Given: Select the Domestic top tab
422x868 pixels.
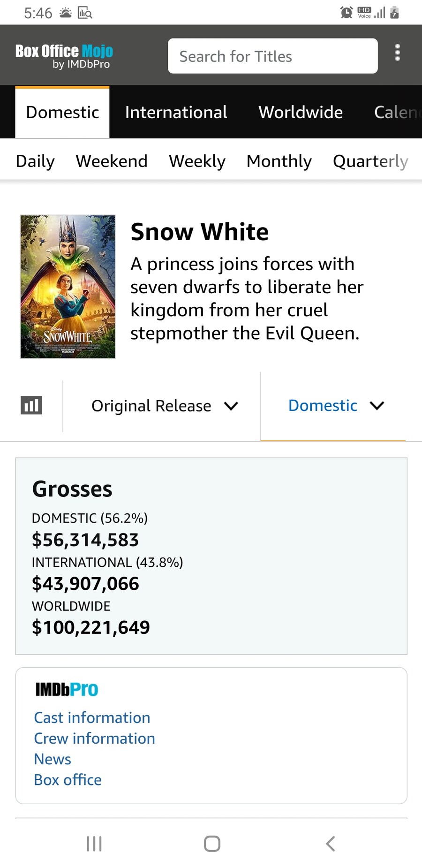Looking at the screenshot, I should coord(62,112).
